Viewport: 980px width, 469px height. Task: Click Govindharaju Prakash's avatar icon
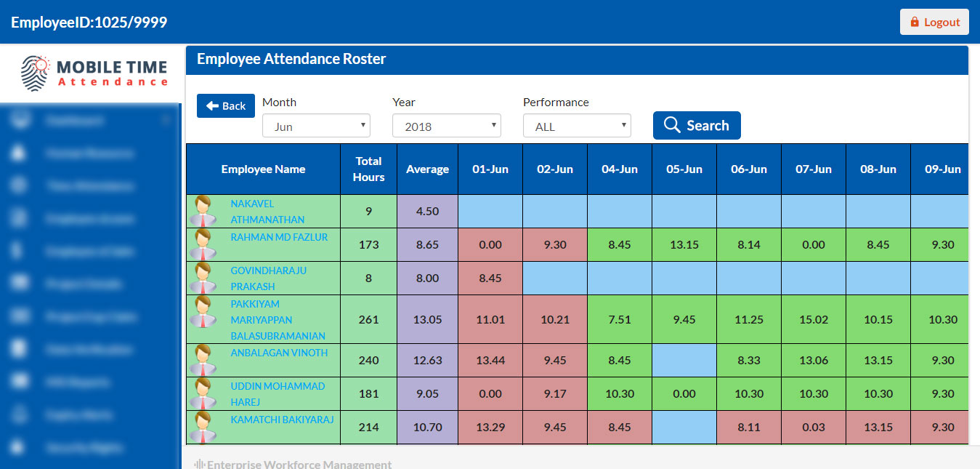pyautogui.click(x=203, y=278)
